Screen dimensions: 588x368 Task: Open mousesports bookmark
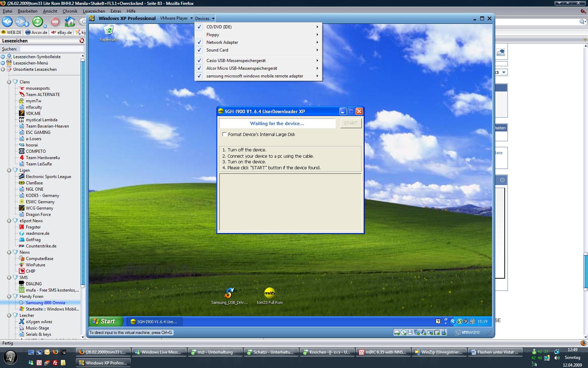point(37,88)
